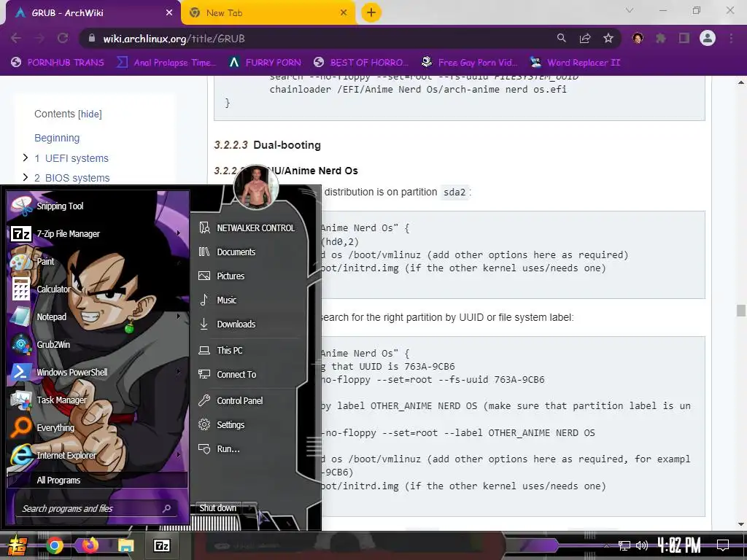Launch Everything search from start menu
Screen dimensions: 747x560
click(x=98, y=427)
